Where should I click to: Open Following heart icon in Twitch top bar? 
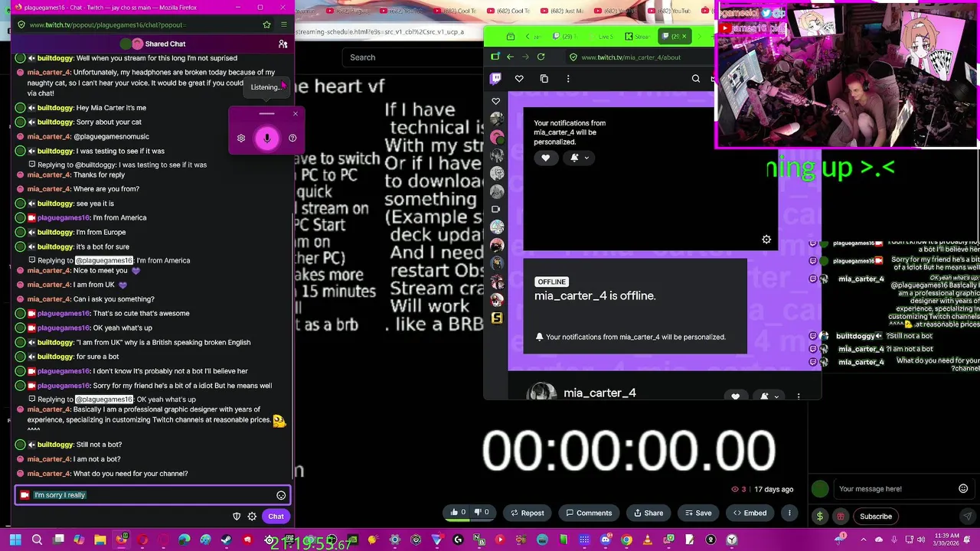[x=519, y=78]
